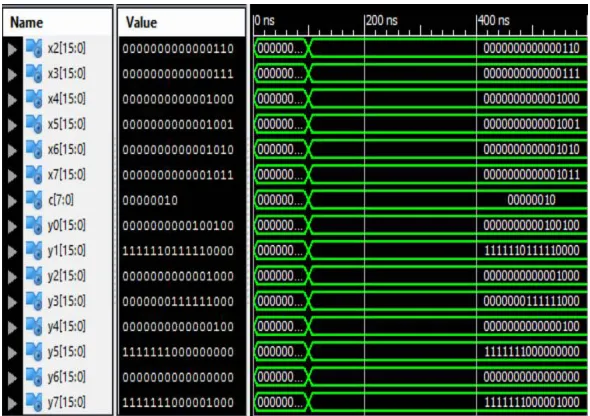
Task: Click the bus signal icon for x7[15:0]
Action: pos(34,175)
